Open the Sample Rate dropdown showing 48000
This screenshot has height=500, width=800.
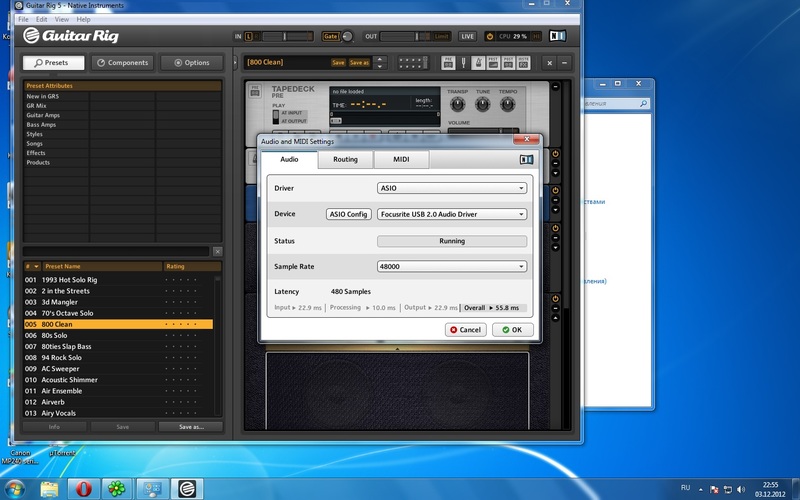[452, 266]
